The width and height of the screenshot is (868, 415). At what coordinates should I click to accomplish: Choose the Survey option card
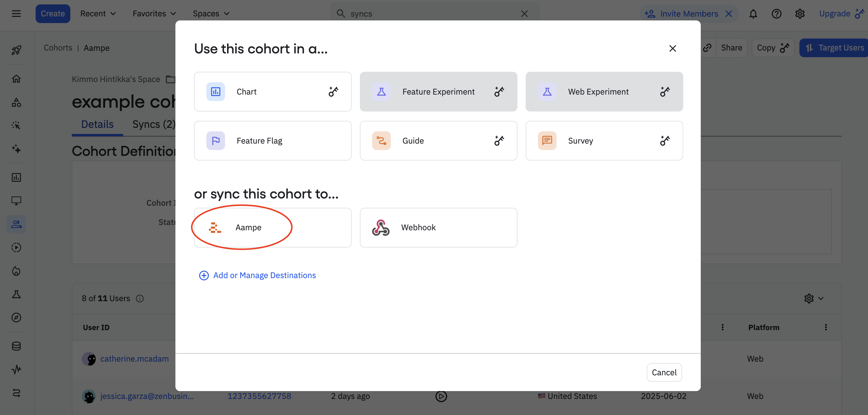pyautogui.click(x=604, y=140)
